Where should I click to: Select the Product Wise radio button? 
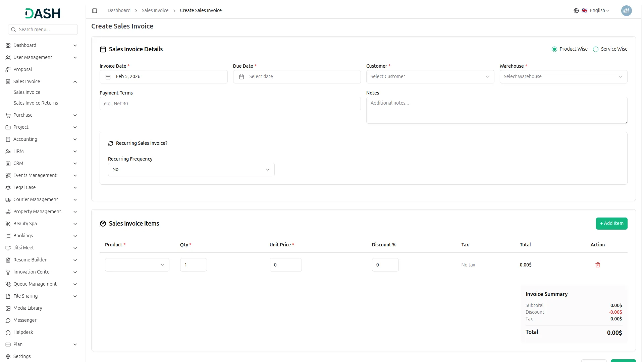(x=554, y=49)
